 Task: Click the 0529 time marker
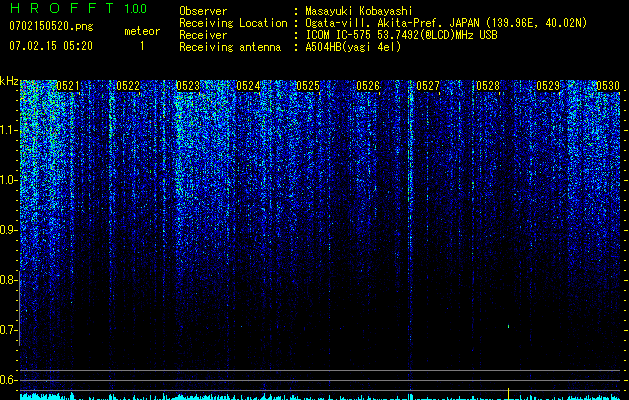coord(548,86)
